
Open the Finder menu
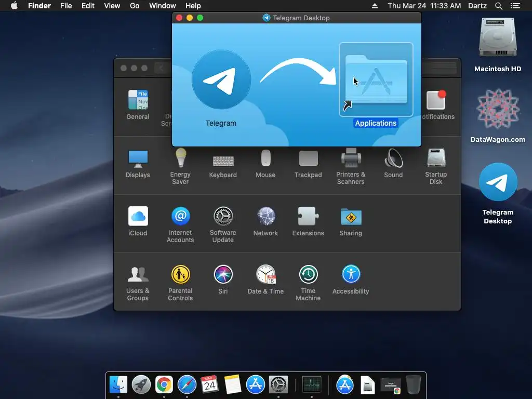click(39, 6)
